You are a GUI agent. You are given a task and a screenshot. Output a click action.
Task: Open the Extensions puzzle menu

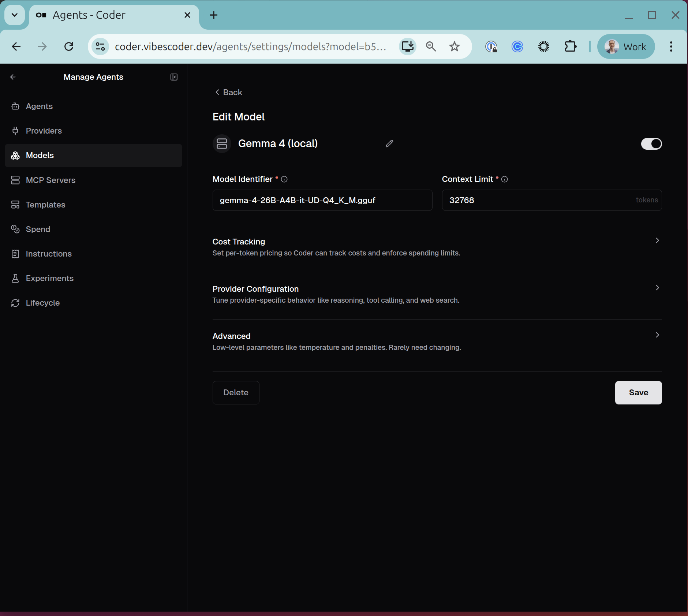(x=570, y=46)
